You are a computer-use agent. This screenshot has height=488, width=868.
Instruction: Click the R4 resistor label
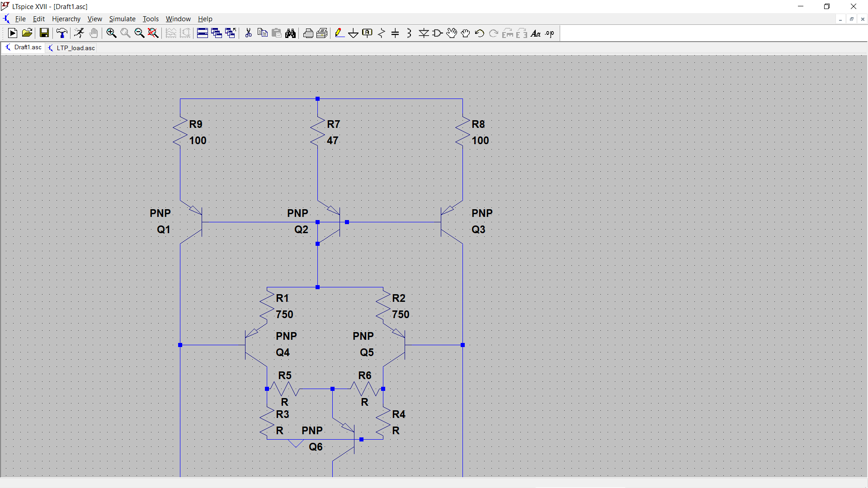pos(399,414)
